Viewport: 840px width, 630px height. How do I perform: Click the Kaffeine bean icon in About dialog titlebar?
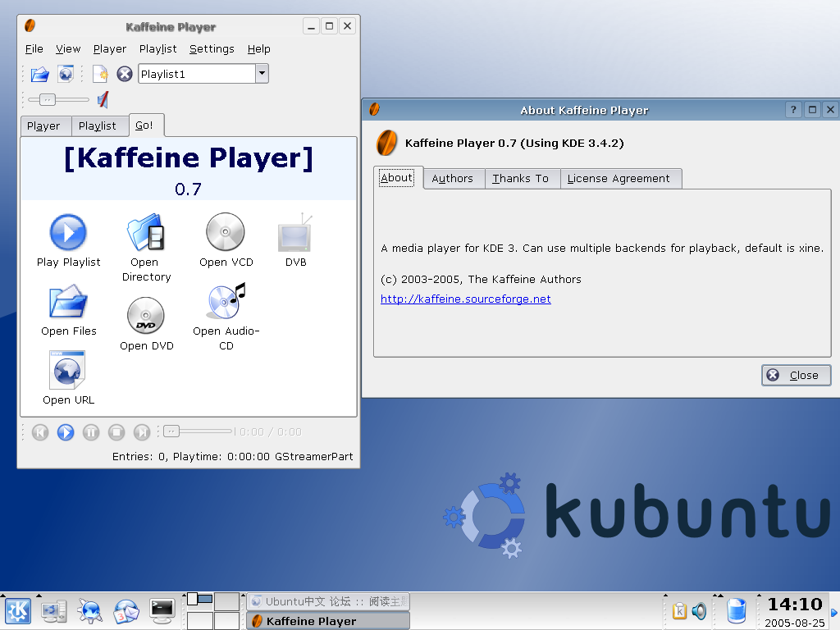point(374,109)
